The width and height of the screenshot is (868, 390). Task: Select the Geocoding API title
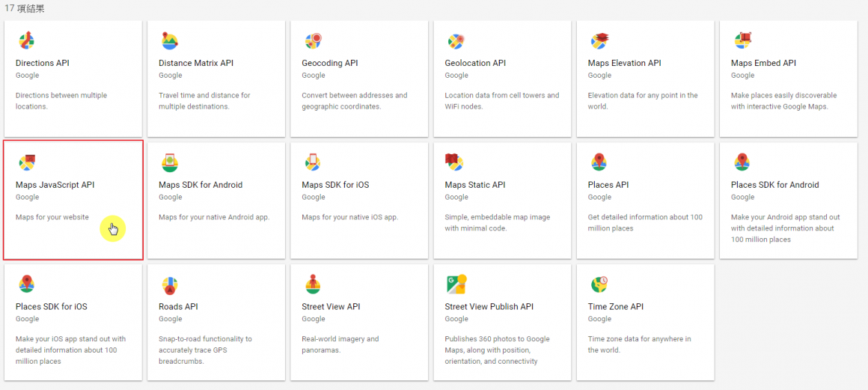tap(330, 63)
